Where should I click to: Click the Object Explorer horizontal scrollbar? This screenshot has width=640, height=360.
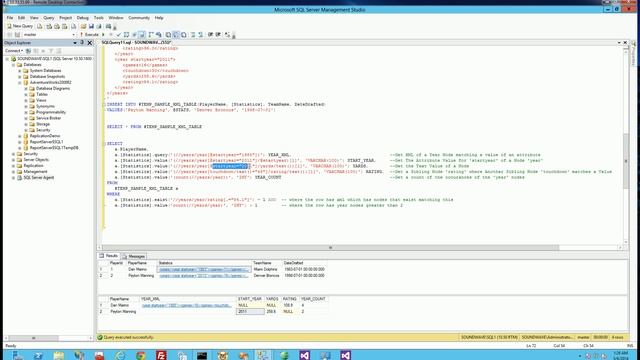pyautogui.click(x=33, y=338)
